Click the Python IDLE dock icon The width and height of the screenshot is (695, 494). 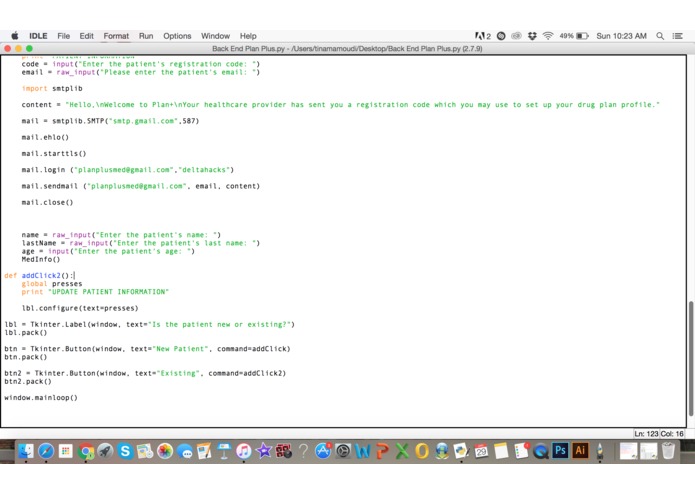click(x=461, y=451)
